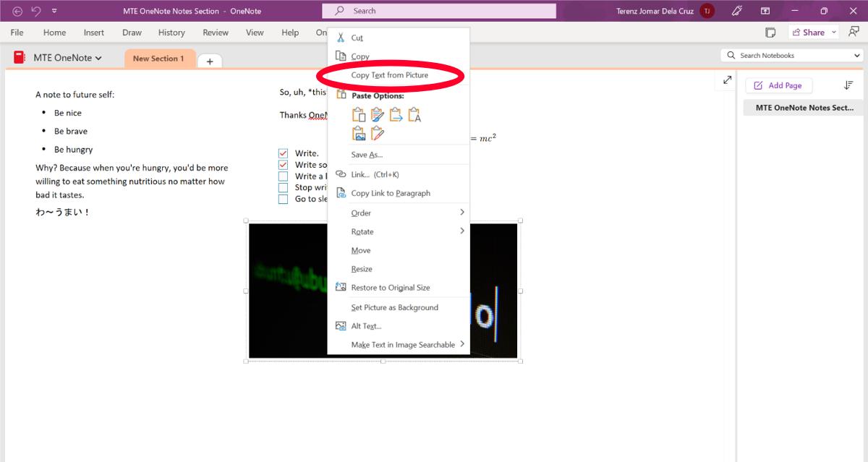Uncheck the completed Write checkbox
This screenshot has width=868, height=462.
coord(283,153)
